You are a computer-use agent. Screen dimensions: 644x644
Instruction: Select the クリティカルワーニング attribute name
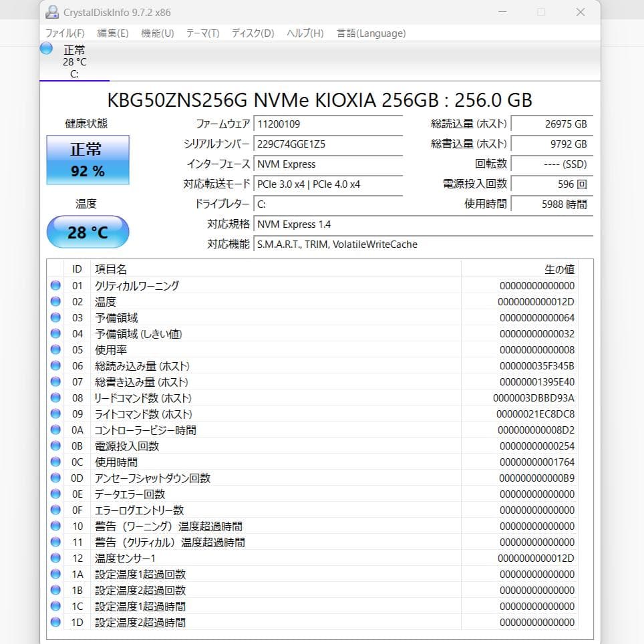click(137, 285)
